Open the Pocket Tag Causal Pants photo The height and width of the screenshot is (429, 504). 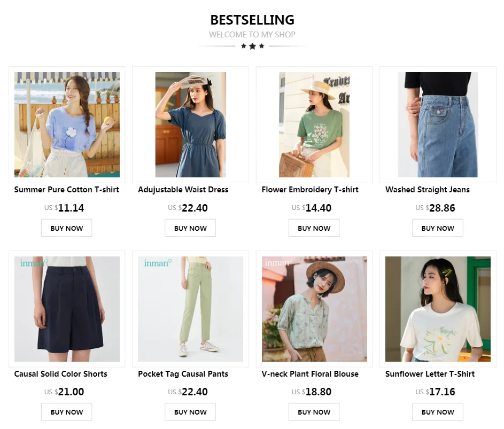191,309
